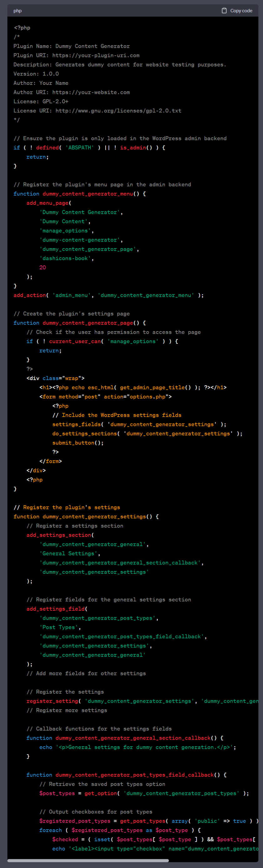Click the 'dashicons-book' string

(x=66, y=259)
